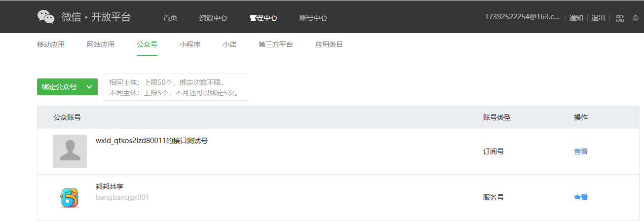644x222 pixels.
Task: Click 查看 for the 接口测试号 account
Action: 581,151
